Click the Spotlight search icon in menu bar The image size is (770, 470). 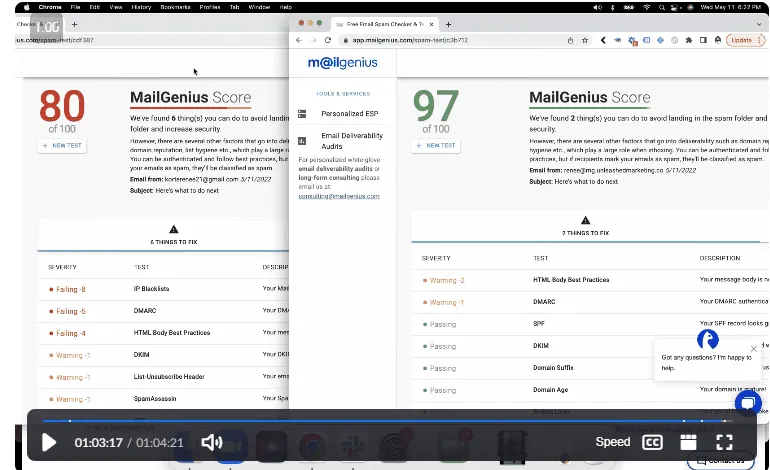661,7
